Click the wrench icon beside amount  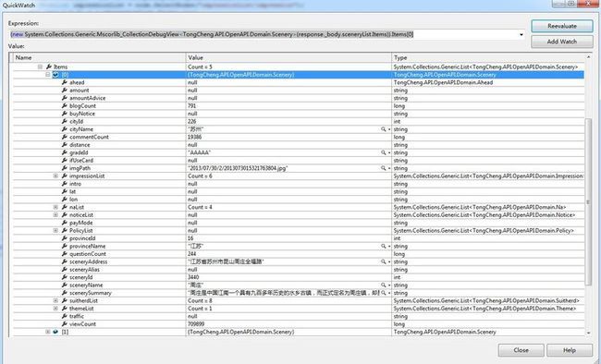64,90
